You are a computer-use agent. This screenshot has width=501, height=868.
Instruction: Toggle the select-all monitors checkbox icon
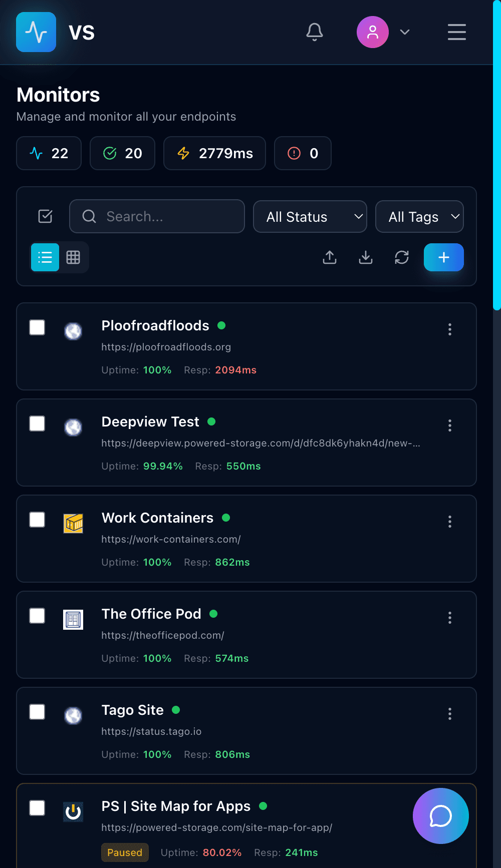[x=46, y=216]
